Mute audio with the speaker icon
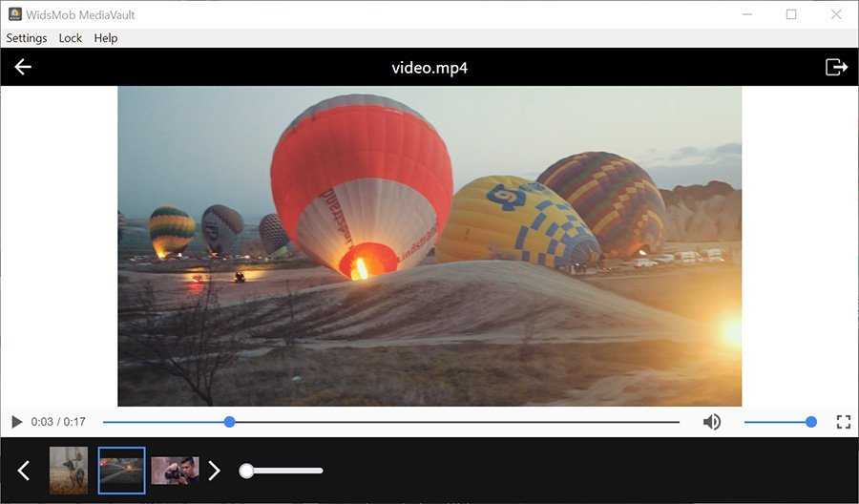Screen dimensions: 859x504 click(712, 422)
